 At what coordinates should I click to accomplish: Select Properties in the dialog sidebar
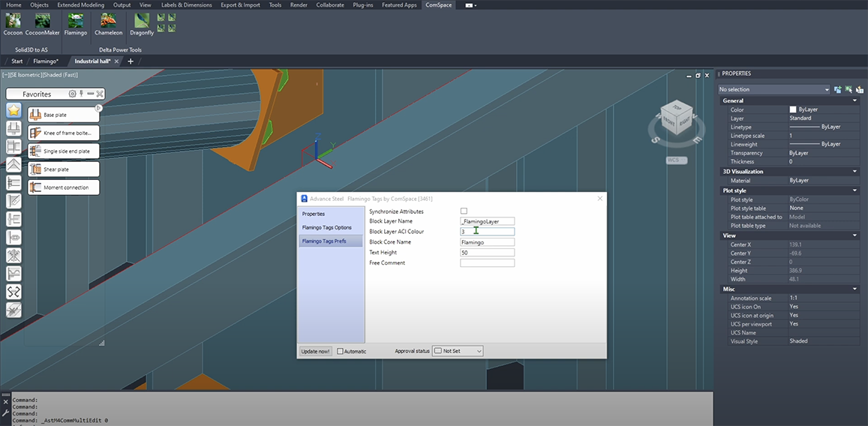tap(331, 214)
